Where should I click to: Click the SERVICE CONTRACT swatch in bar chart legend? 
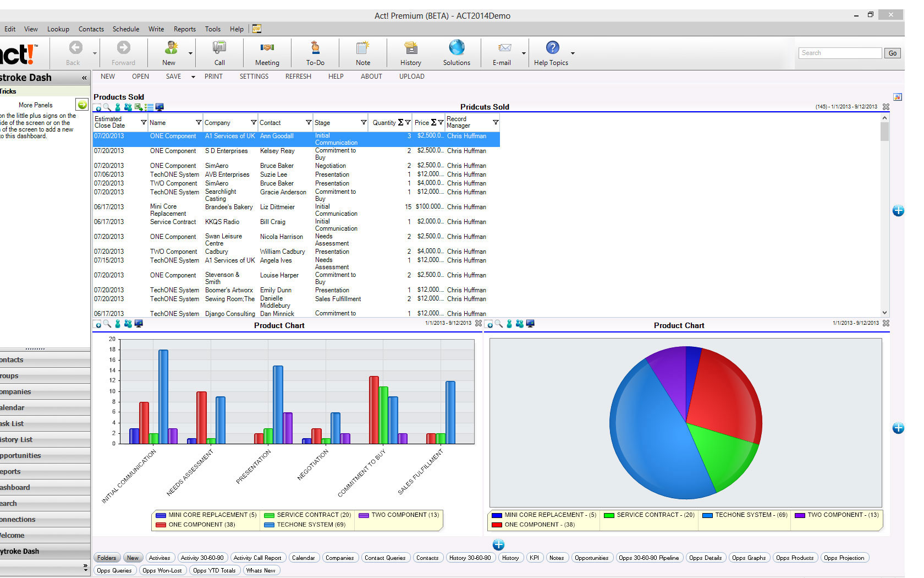tap(269, 516)
